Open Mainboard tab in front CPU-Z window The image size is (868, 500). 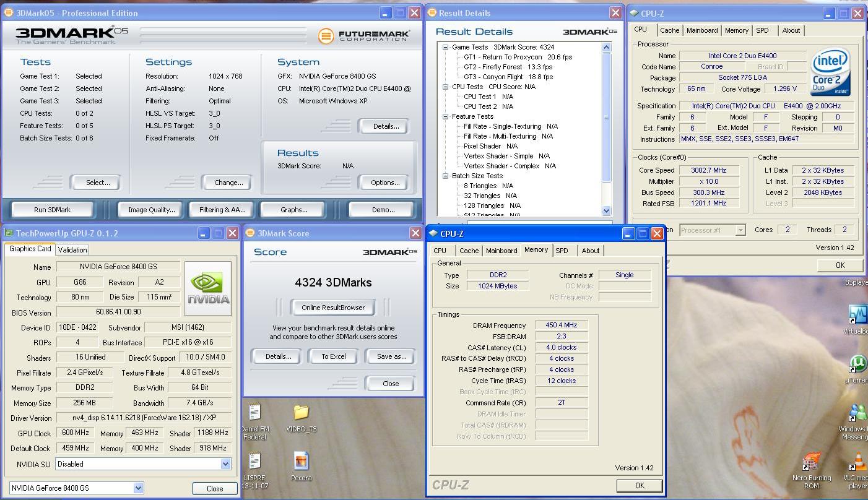501,251
